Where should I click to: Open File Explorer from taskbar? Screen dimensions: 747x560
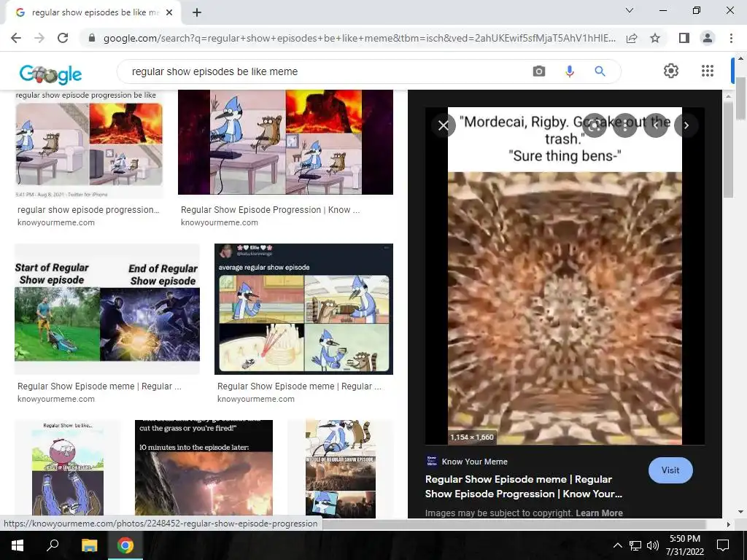[x=89, y=545]
